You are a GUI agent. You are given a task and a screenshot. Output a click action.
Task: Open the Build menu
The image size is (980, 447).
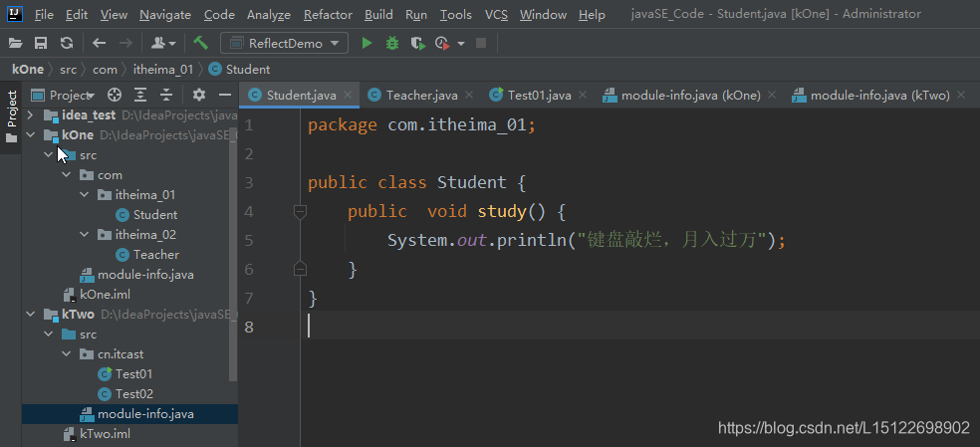pos(378,14)
